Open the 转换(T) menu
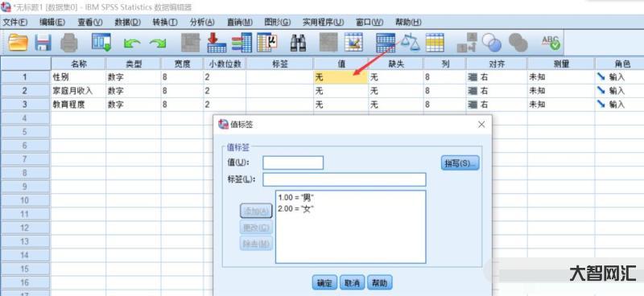 click(x=165, y=23)
